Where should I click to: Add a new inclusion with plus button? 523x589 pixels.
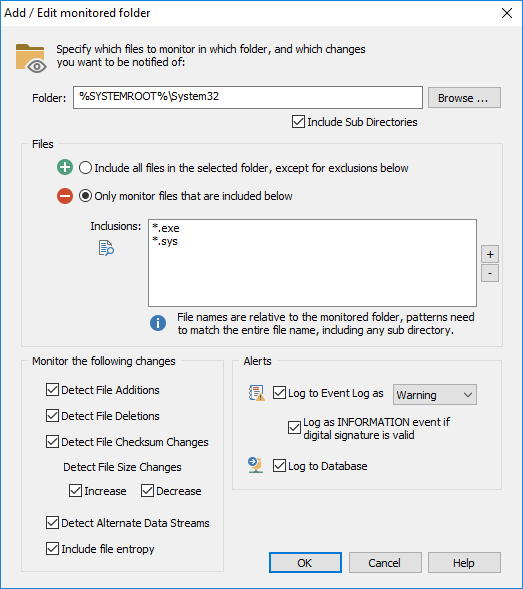tap(490, 254)
